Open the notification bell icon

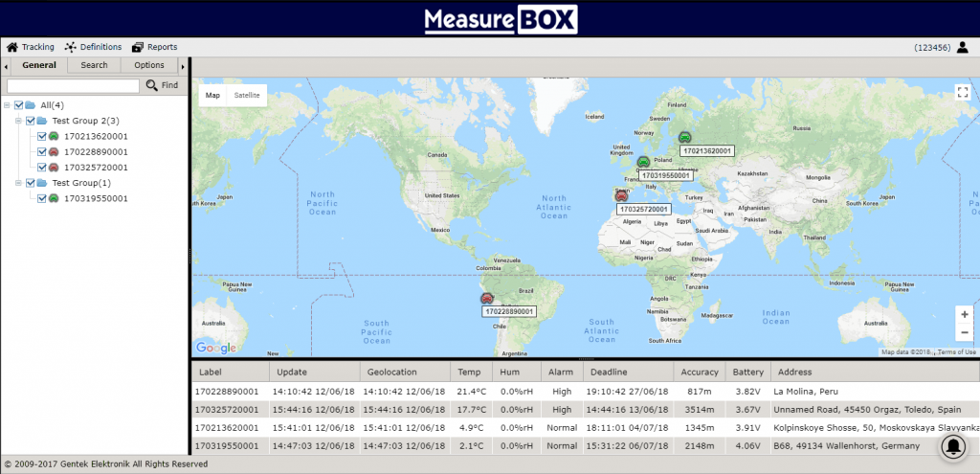[x=954, y=445]
